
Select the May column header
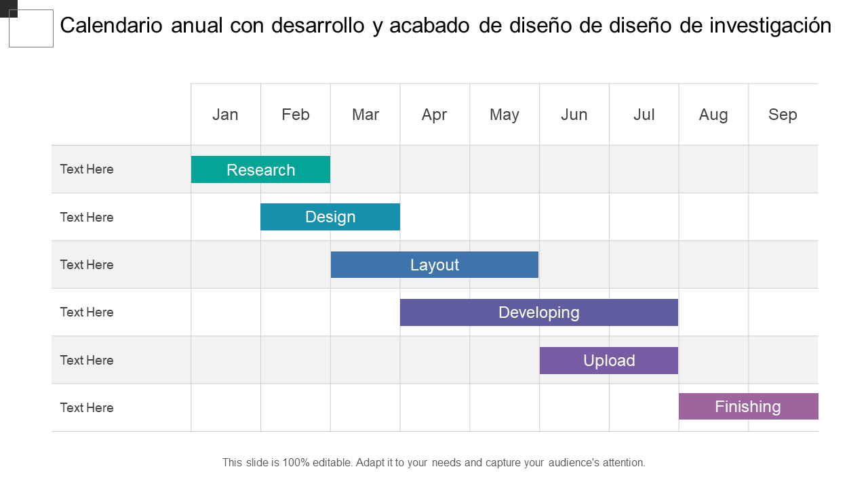pos(505,115)
